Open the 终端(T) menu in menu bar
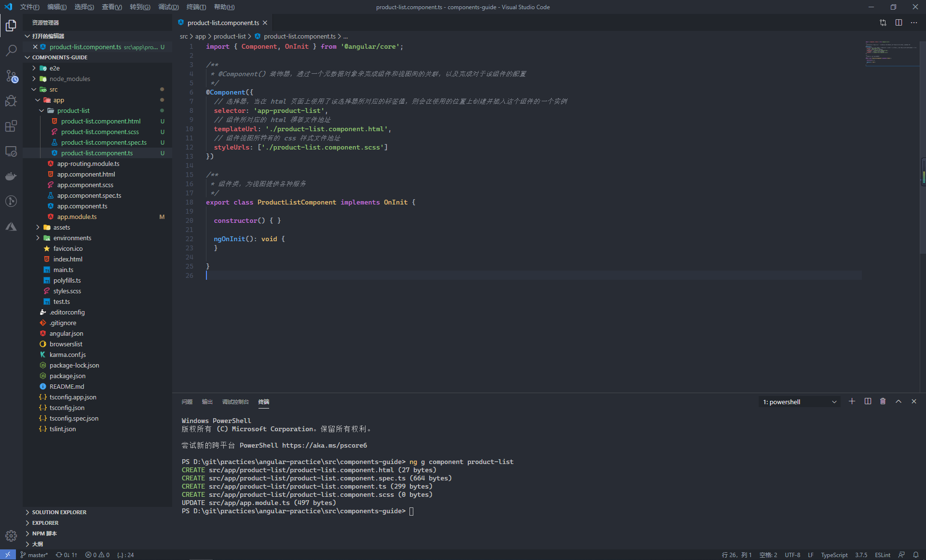Screen dimensions: 926x560 point(196,7)
